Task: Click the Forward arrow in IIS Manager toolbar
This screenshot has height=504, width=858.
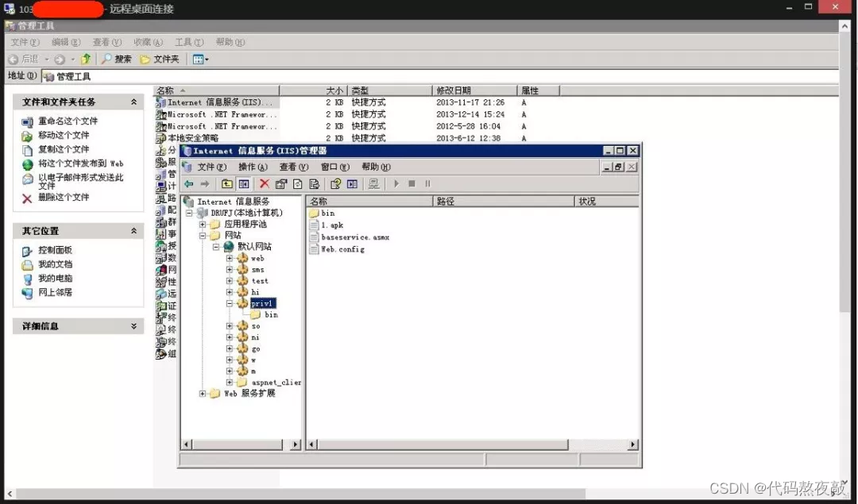Action: pos(205,183)
